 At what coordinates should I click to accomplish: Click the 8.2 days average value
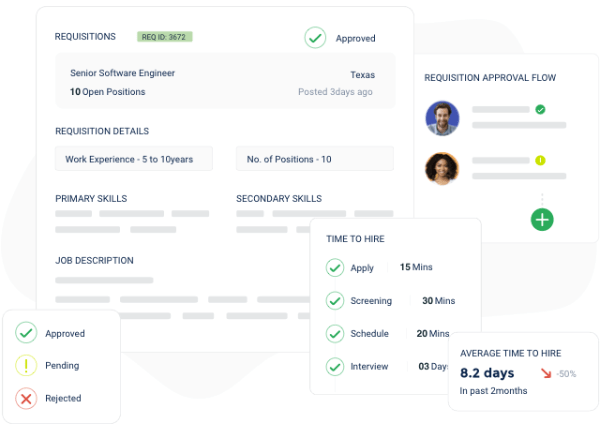coord(485,373)
